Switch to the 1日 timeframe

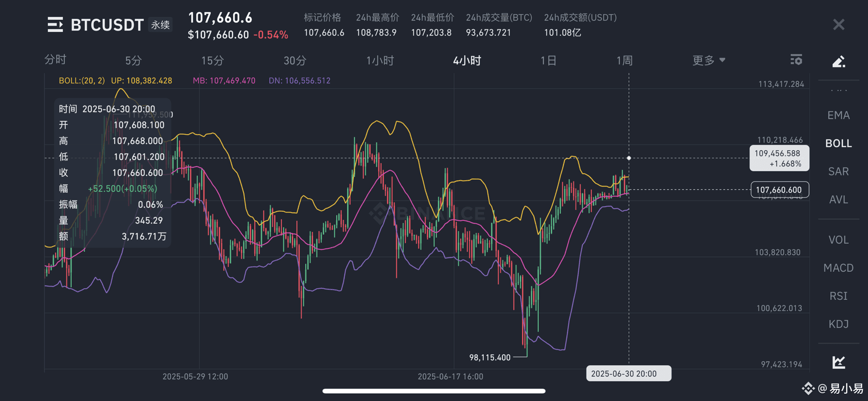coord(548,61)
